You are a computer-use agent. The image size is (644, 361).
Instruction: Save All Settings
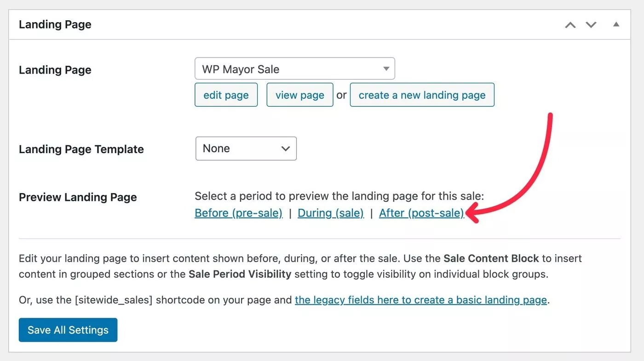68,330
